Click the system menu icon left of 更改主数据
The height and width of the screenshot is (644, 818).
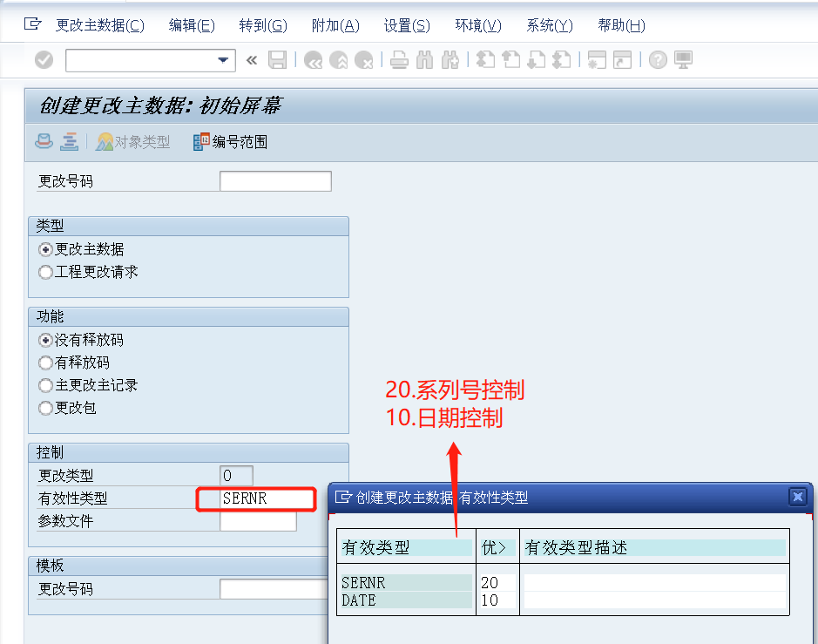click(32, 24)
